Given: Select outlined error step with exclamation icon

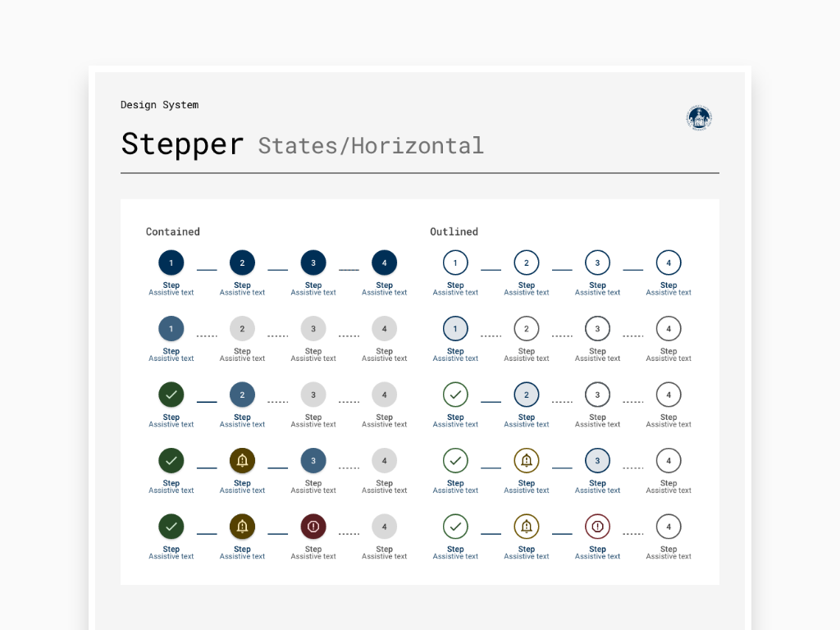Looking at the screenshot, I should click(597, 527).
